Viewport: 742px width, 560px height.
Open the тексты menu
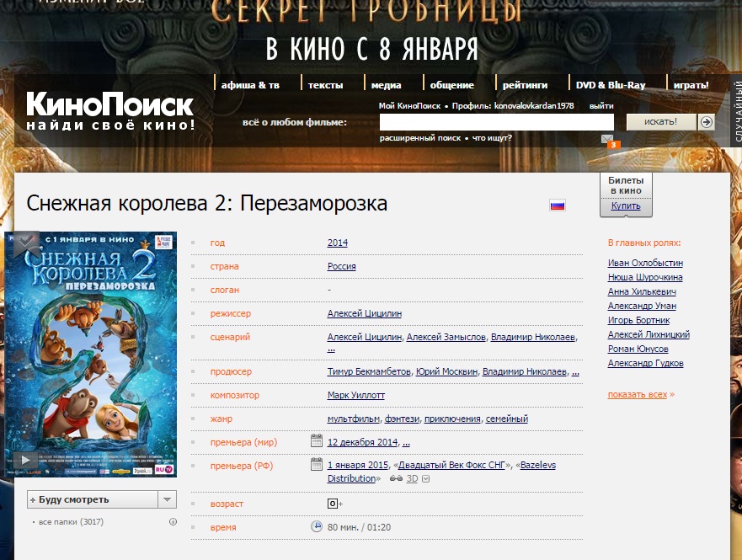[x=326, y=85]
